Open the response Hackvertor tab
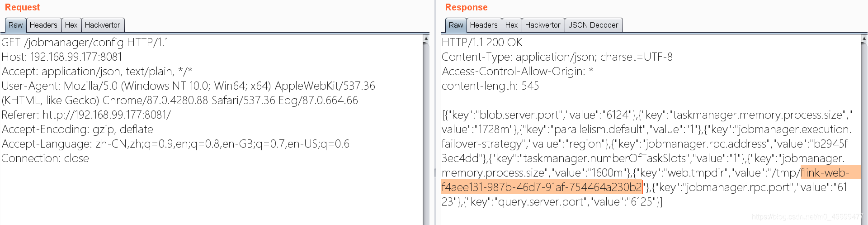Viewport: 868px width, 225px height. tap(542, 25)
